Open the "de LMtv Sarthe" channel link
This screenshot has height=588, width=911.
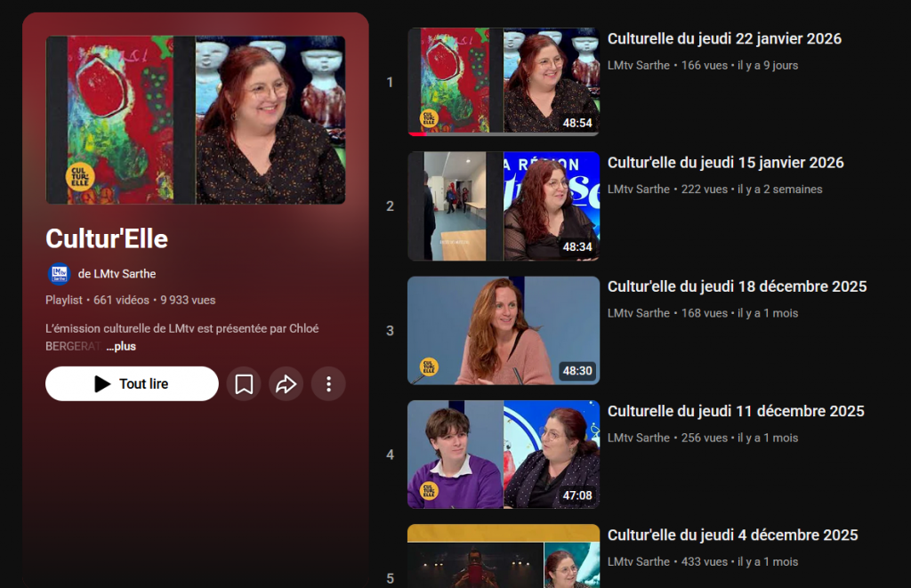(x=117, y=274)
